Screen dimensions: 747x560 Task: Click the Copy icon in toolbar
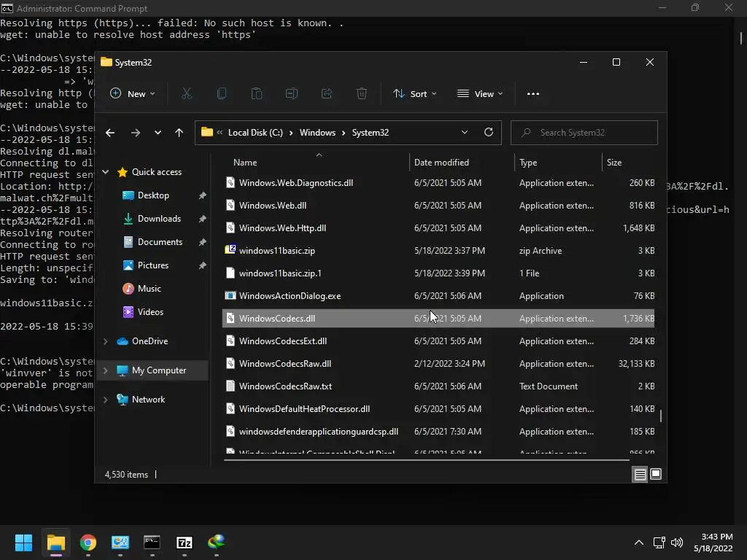coord(222,94)
